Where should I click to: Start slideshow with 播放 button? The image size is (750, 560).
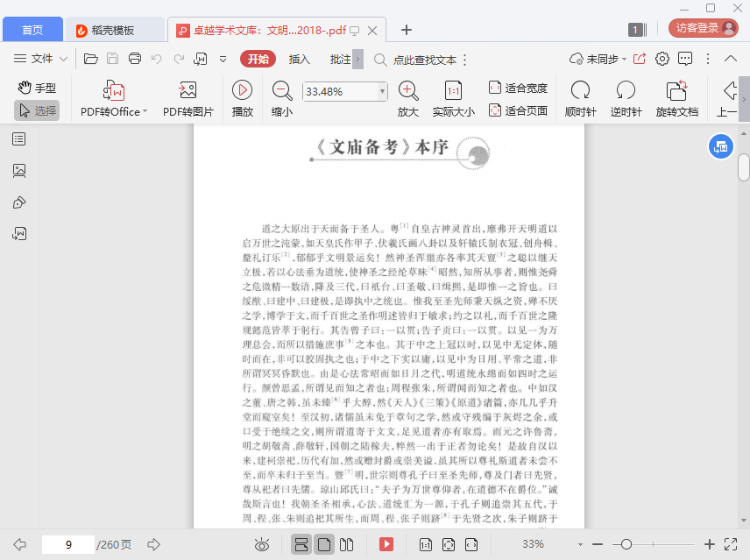coord(243,98)
